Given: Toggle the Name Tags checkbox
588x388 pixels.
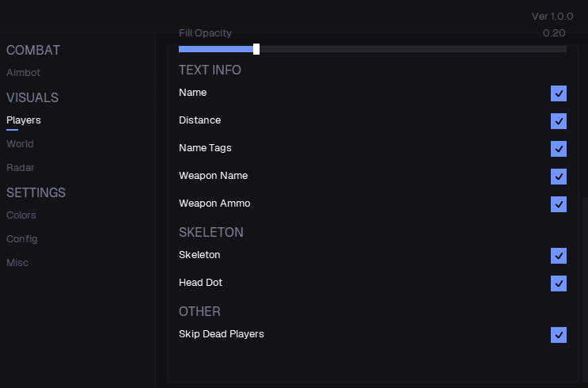Looking at the screenshot, I should (559, 149).
